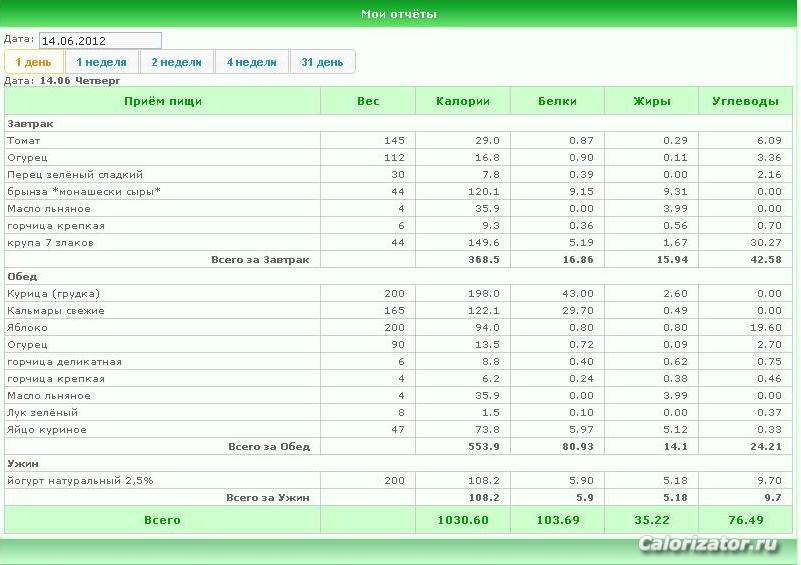Click the Приём пищи column header
This screenshot has width=801, height=565.
point(163,101)
